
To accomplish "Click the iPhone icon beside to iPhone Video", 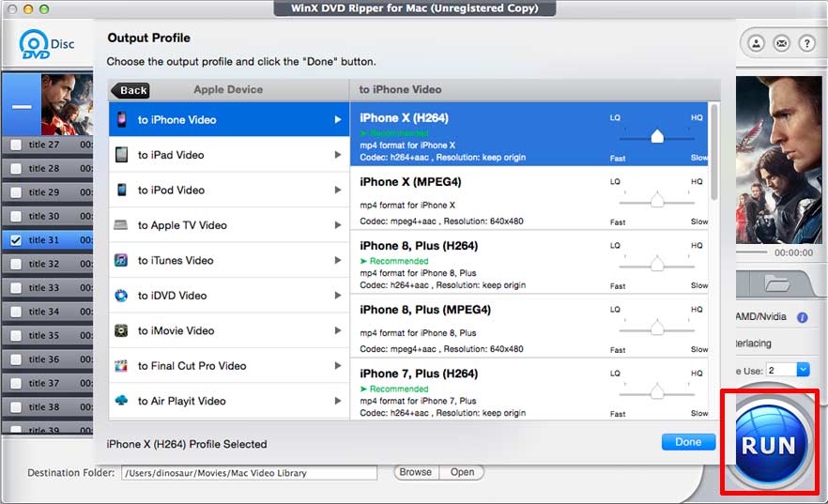I will [121, 119].
